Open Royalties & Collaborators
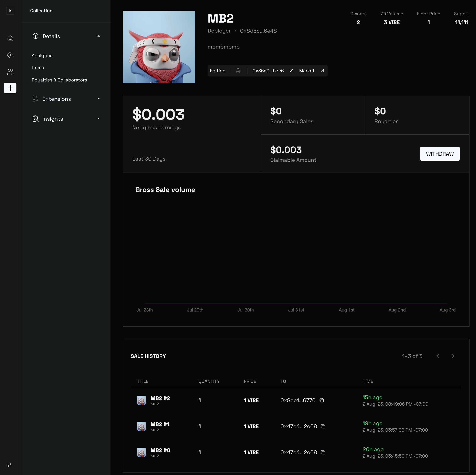This screenshot has width=476, height=475. (x=59, y=80)
